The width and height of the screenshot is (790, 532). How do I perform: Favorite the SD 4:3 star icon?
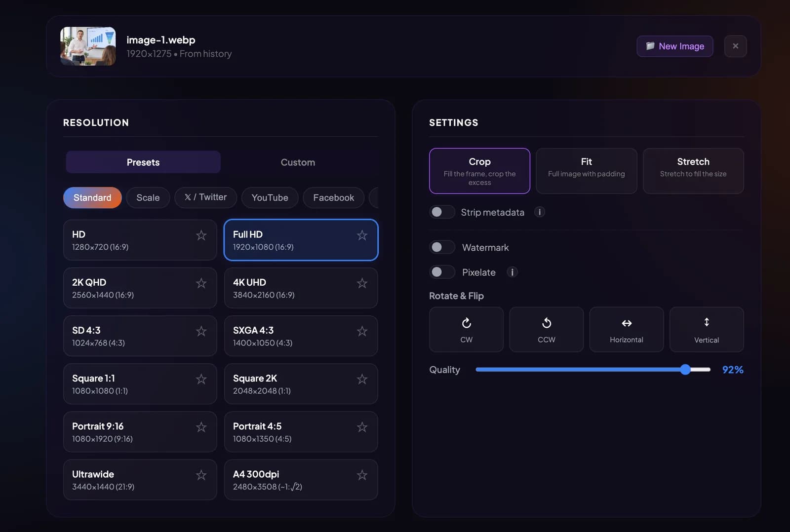pos(201,331)
